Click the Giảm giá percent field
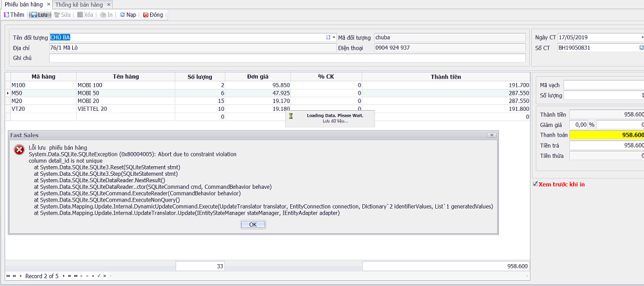This screenshot has height=286, width=644. [x=579, y=124]
